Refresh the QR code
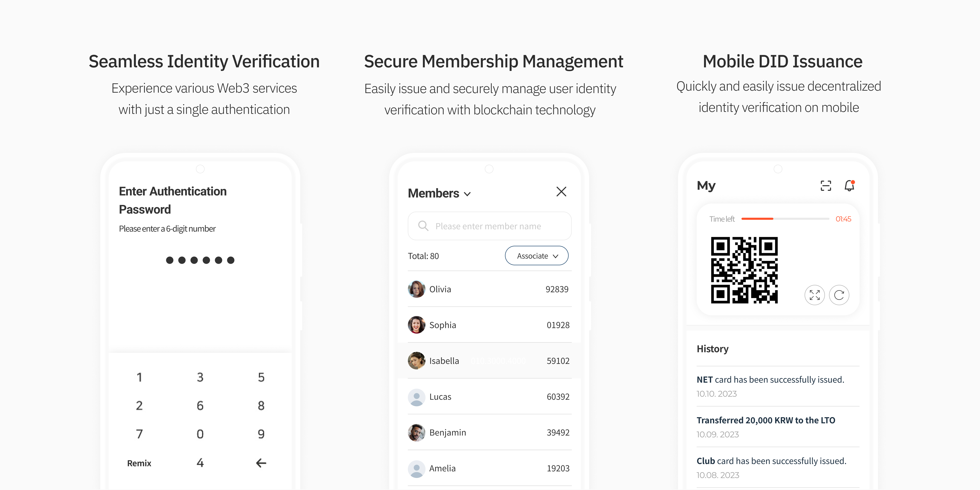Image resolution: width=980 pixels, height=490 pixels. [x=839, y=295]
